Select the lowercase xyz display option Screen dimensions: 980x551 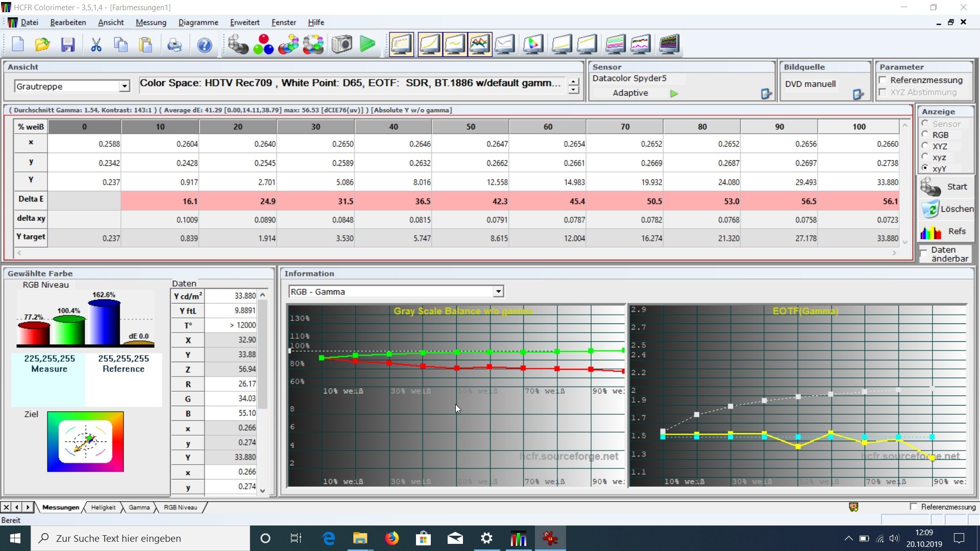[925, 157]
